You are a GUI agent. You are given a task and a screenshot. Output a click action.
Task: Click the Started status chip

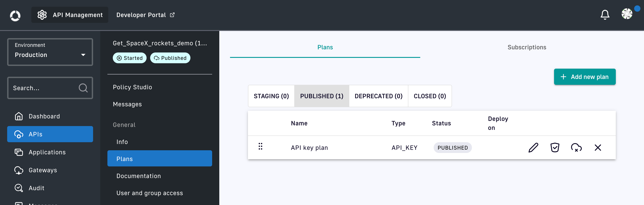pos(130,58)
